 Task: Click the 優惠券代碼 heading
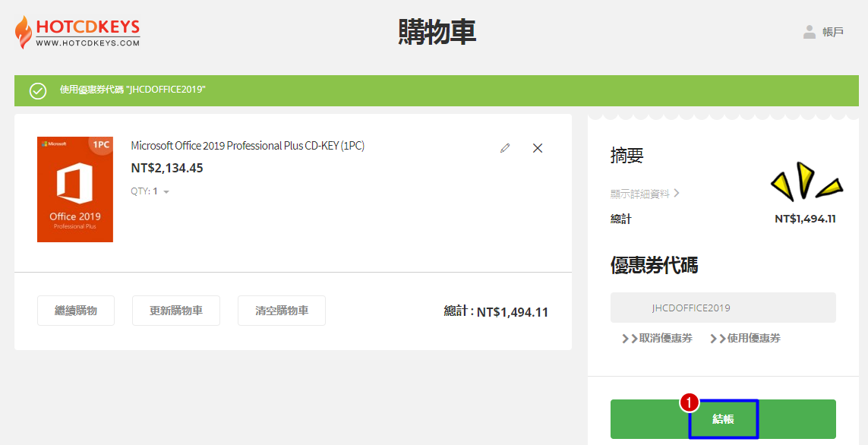tap(654, 266)
